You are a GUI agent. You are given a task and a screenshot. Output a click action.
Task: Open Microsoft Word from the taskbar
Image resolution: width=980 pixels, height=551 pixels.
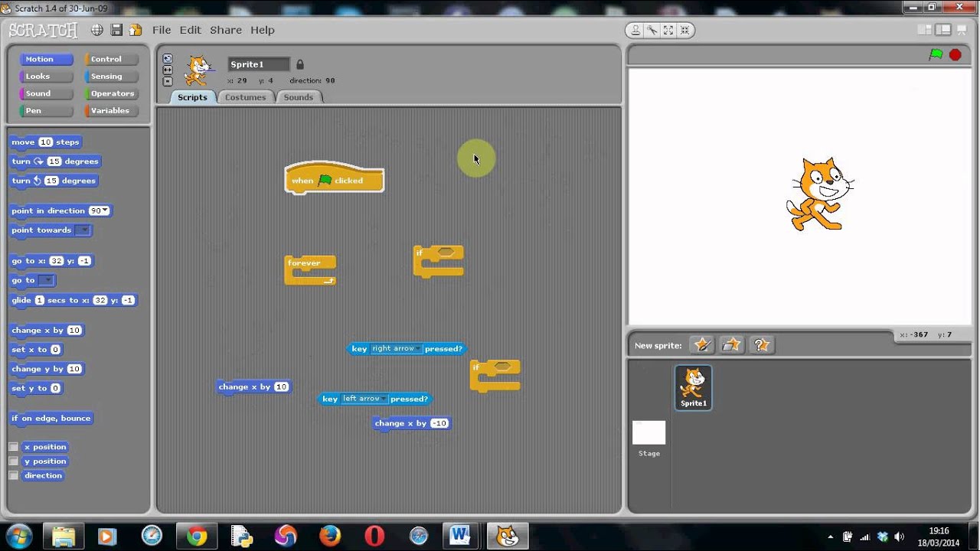[x=460, y=536]
